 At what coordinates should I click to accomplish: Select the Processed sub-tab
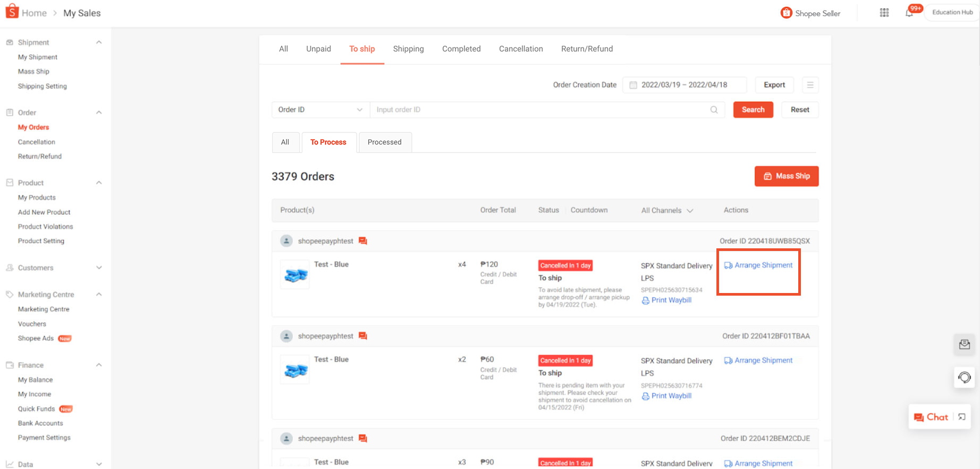point(384,143)
